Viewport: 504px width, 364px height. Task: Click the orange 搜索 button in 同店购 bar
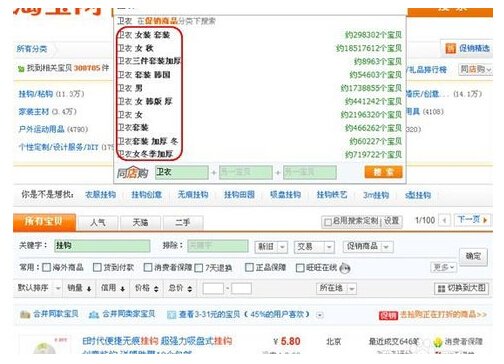pos(384,172)
